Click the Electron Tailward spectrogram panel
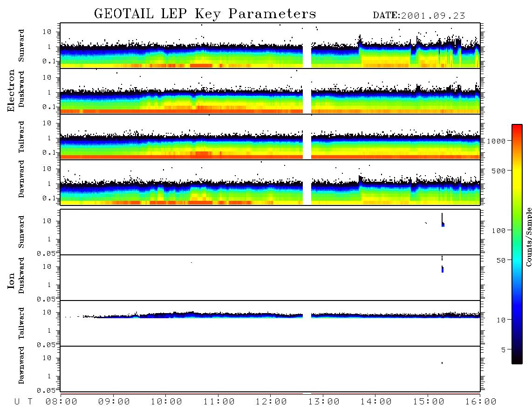This screenshot has width=532, height=410. [270, 137]
